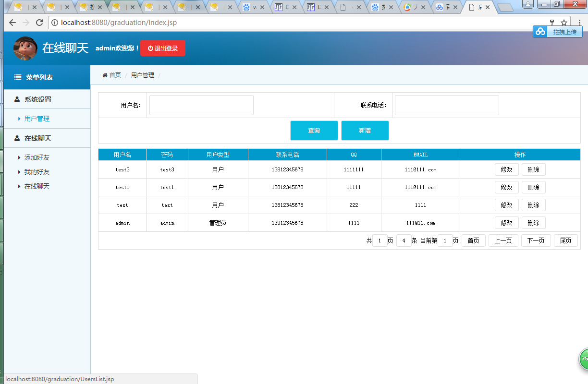Click the user icon beside 在线聊天 section
The height and width of the screenshot is (384, 588).
click(17, 138)
